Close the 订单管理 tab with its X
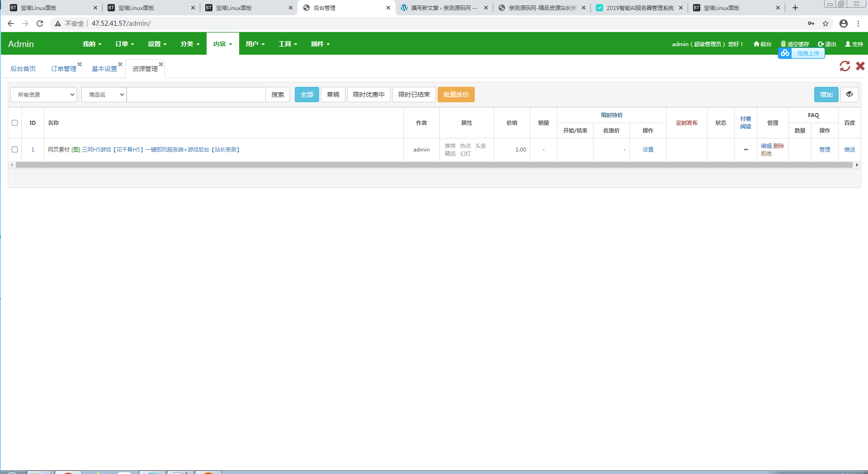 80,64
